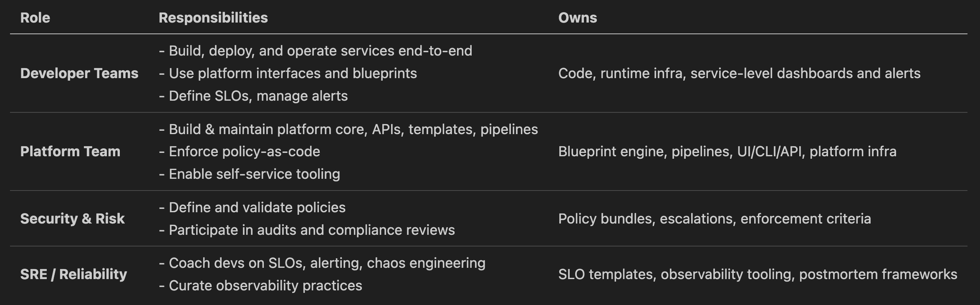Viewport: 980px width, 305px height.
Task: Click 'Blueprint engine, pipelines' owns cell
Action: (727, 151)
